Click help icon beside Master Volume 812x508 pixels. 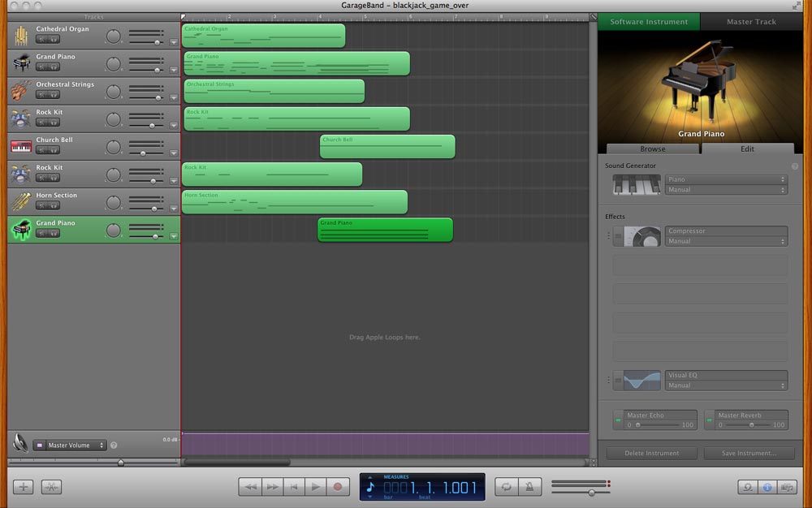[114, 445]
